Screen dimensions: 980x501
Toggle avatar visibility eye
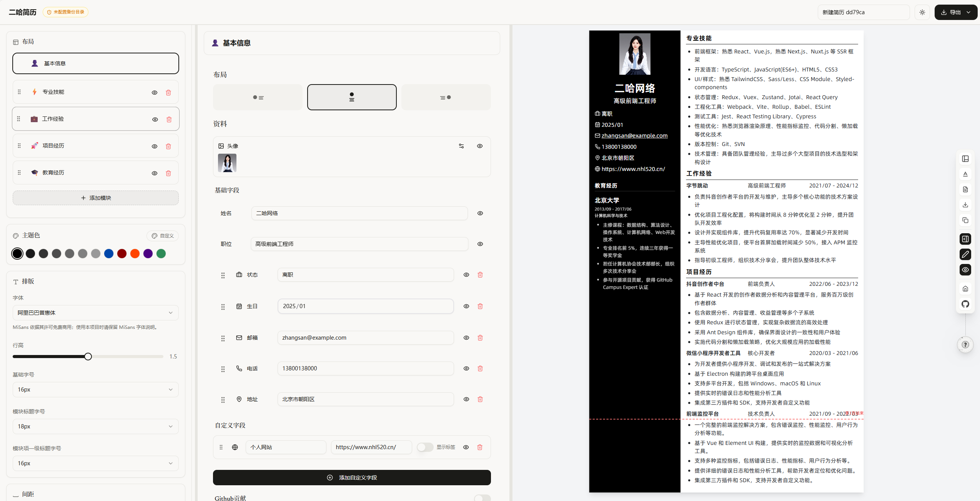pos(480,146)
